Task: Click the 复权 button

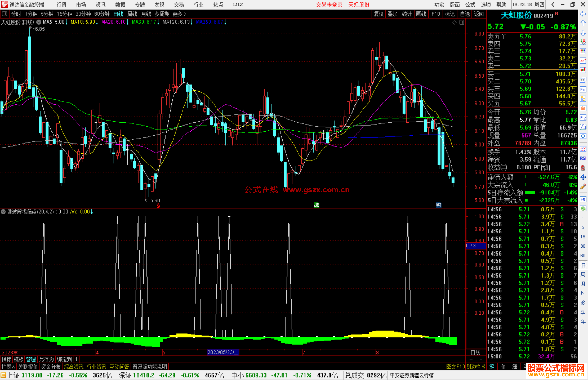Action: tap(379, 14)
